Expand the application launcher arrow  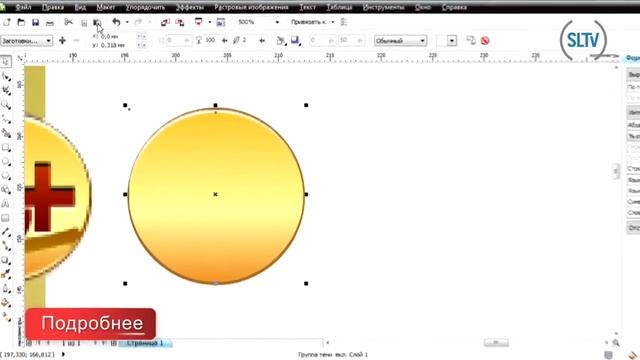pos(210,22)
